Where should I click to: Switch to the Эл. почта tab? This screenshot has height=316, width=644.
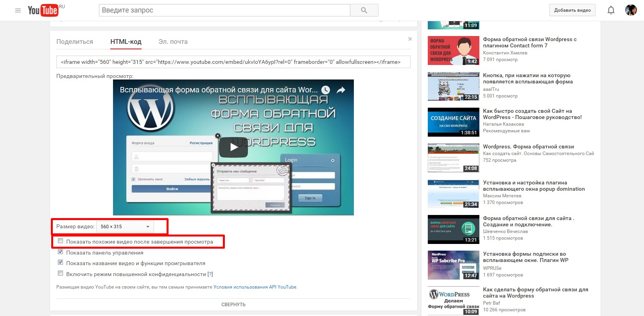(173, 42)
